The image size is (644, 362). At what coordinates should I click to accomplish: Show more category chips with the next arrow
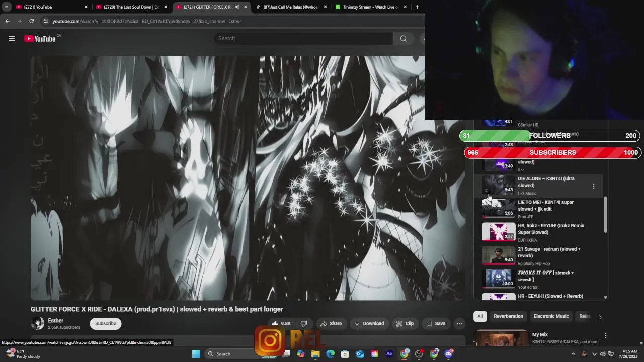pyautogui.click(x=600, y=317)
